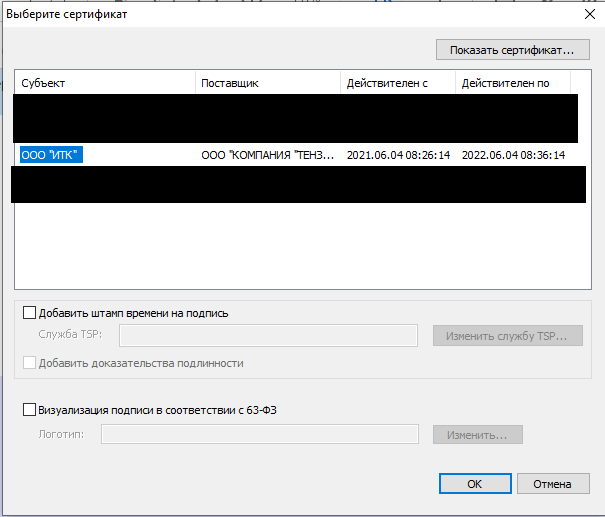Sort by the Поставщик column header
The height and width of the screenshot is (517, 605).
tap(268, 83)
